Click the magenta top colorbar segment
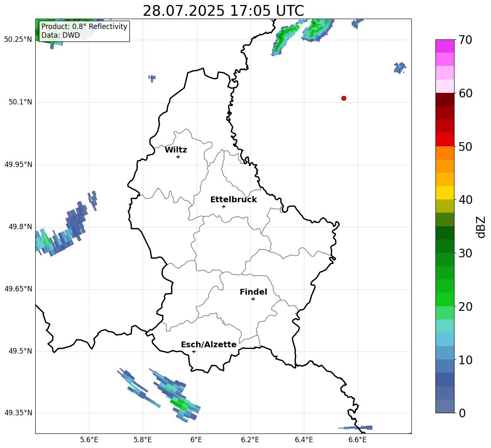 pos(445,46)
